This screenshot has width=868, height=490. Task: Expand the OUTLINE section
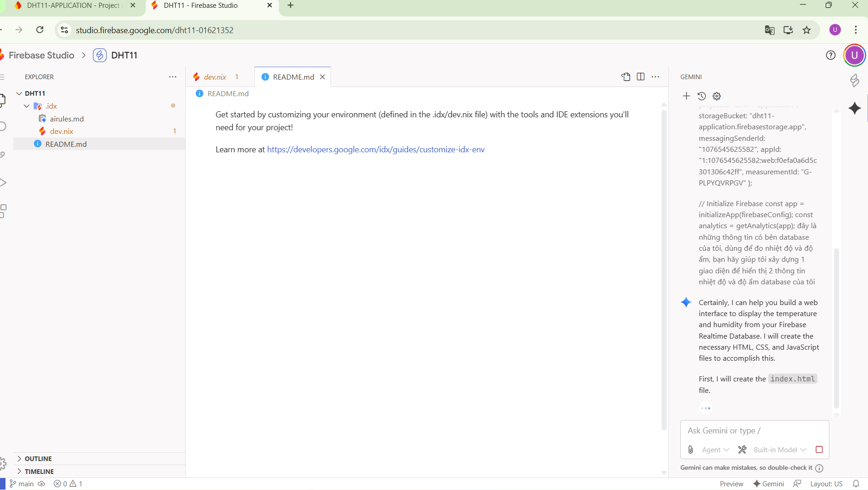point(38,459)
